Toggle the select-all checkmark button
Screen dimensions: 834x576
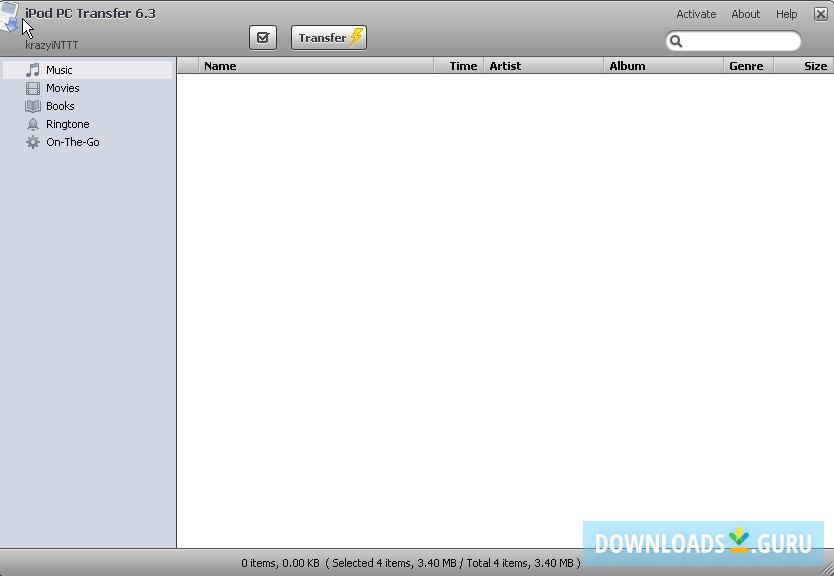[263, 38]
